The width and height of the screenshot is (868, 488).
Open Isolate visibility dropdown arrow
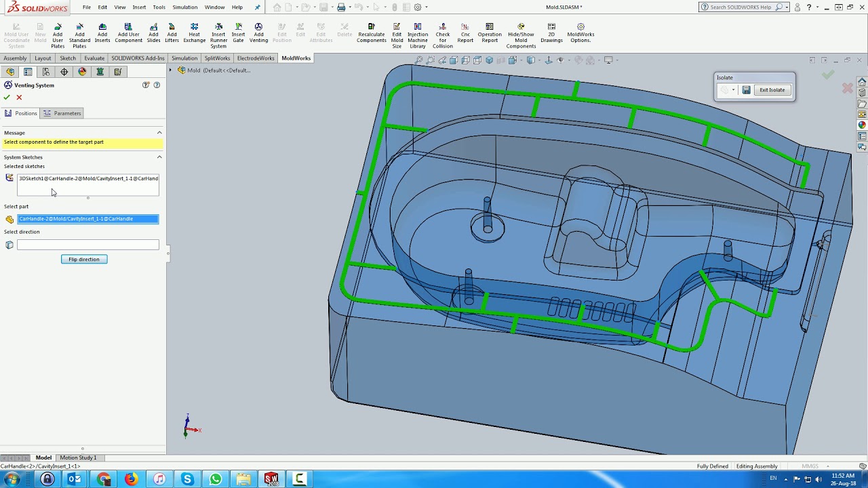[733, 90]
